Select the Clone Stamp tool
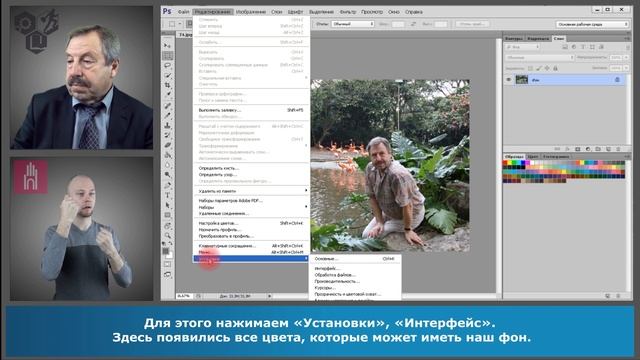The width and height of the screenshot is (640, 360). click(168, 125)
